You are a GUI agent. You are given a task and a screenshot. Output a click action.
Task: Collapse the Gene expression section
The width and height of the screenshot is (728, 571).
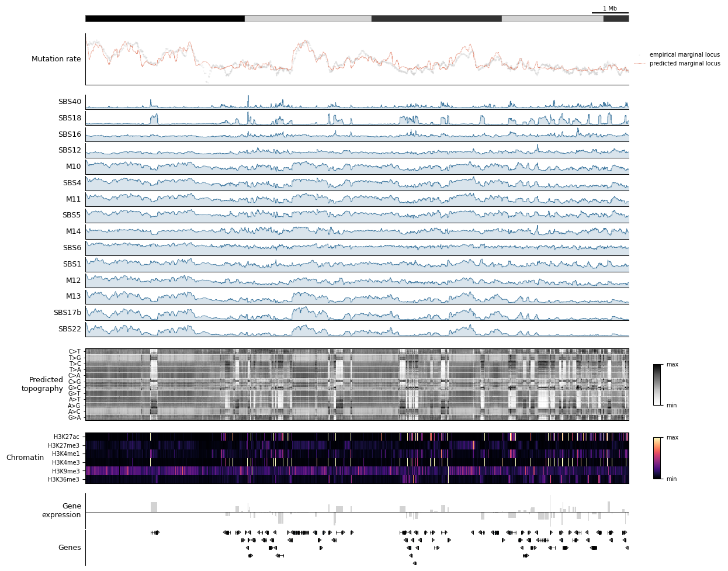tap(66, 511)
